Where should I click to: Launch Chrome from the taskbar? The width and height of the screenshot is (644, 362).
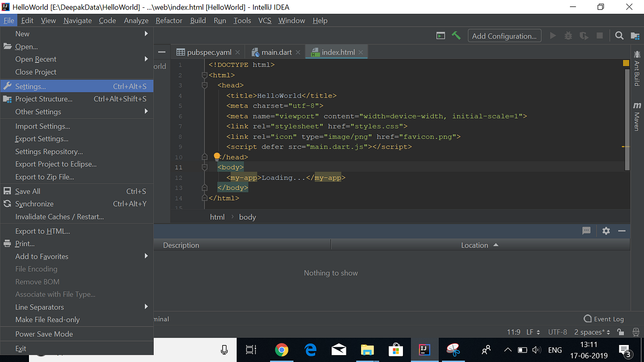pyautogui.click(x=282, y=350)
